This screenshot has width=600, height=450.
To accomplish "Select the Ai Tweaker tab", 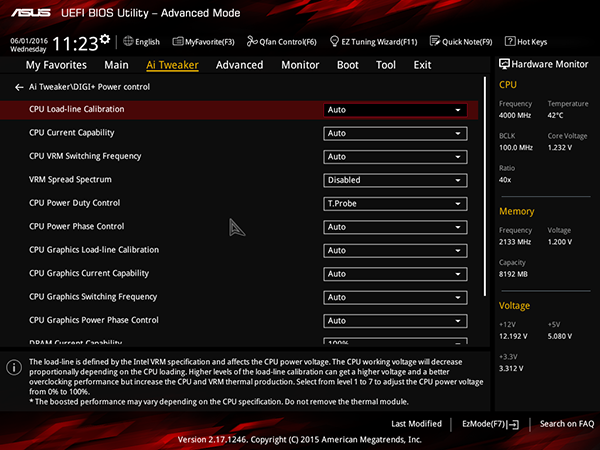I will [x=172, y=65].
